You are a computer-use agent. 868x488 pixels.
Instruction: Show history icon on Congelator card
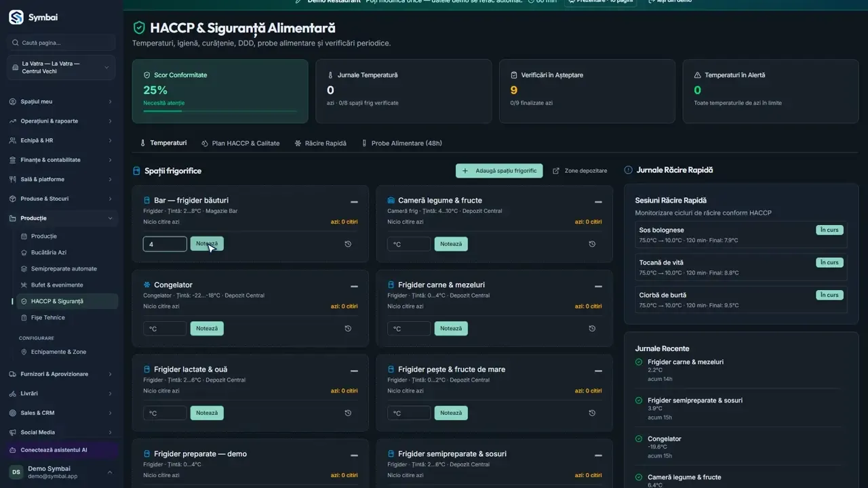click(348, 329)
